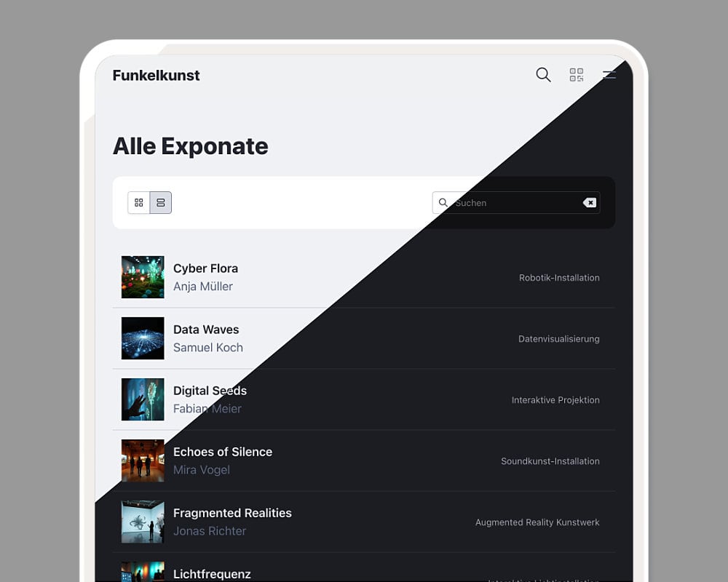The image size is (728, 582).
Task: Click the magnifier icon inside the Suchen field
Action: click(x=443, y=203)
